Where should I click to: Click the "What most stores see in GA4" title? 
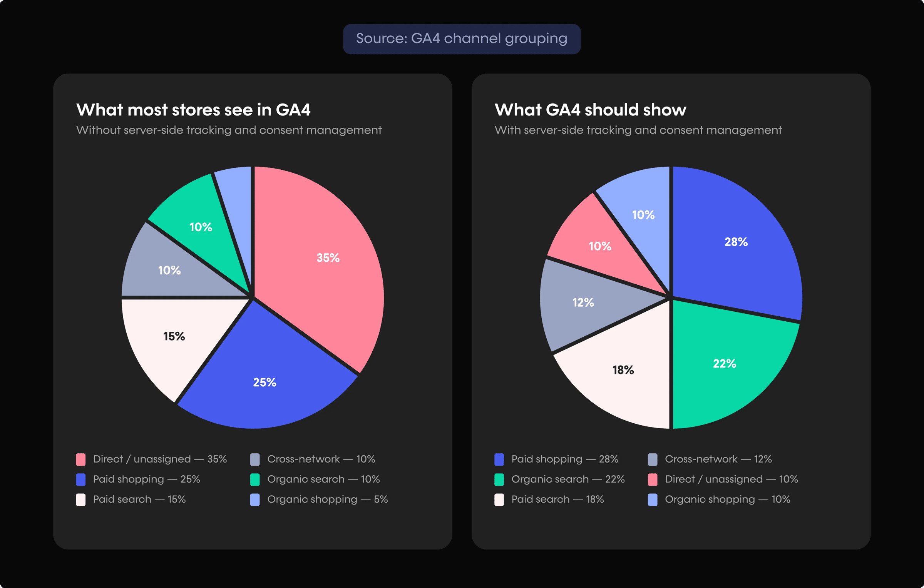(x=193, y=110)
